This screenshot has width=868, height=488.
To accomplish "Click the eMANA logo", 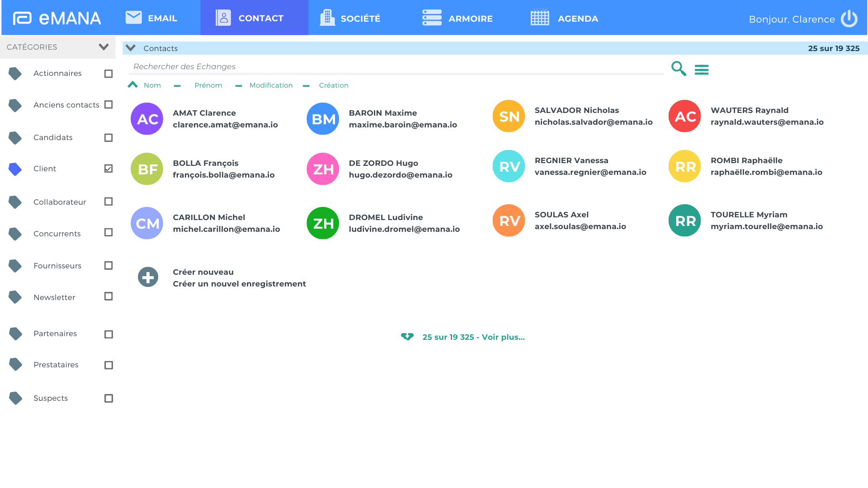I will point(57,18).
